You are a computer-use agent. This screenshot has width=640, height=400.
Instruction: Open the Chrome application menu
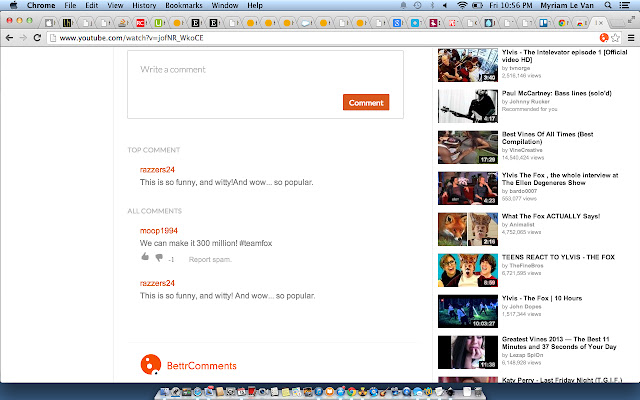(x=41, y=5)
